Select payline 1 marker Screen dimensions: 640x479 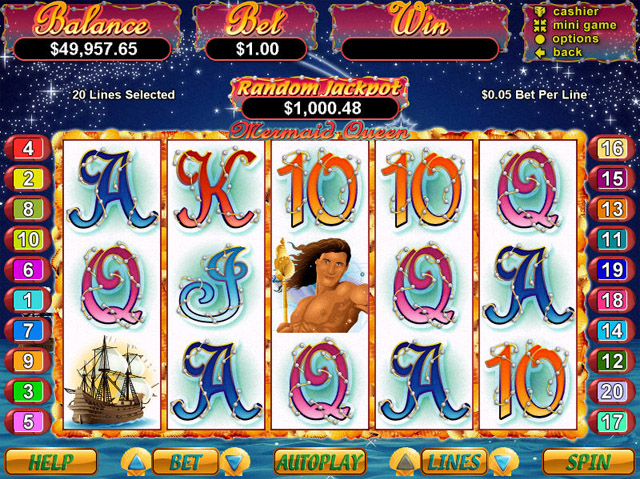pyautogui.click(x=28, y=300)
